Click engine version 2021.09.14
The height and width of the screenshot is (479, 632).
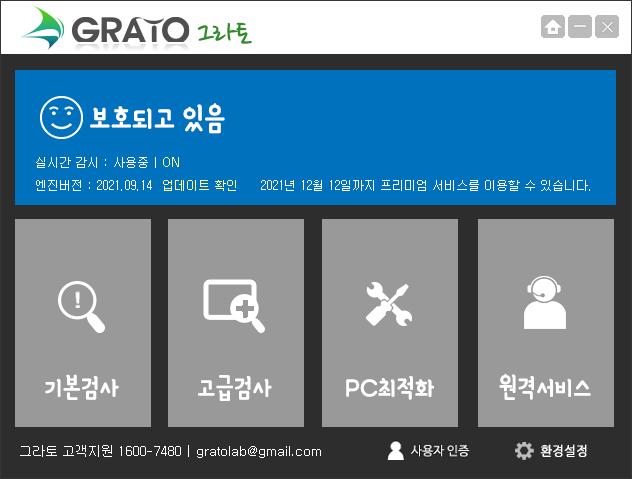click(124, 185)
